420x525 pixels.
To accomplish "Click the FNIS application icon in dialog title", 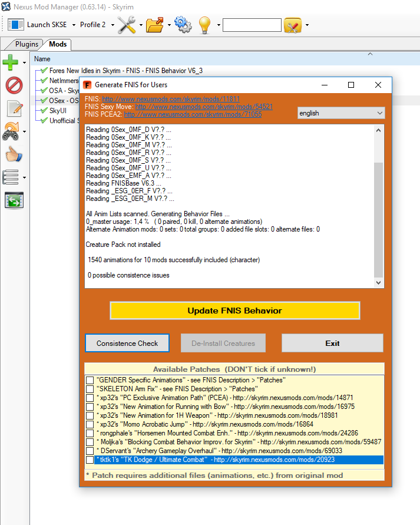I will pyautogui.click(x=87, y=85).
